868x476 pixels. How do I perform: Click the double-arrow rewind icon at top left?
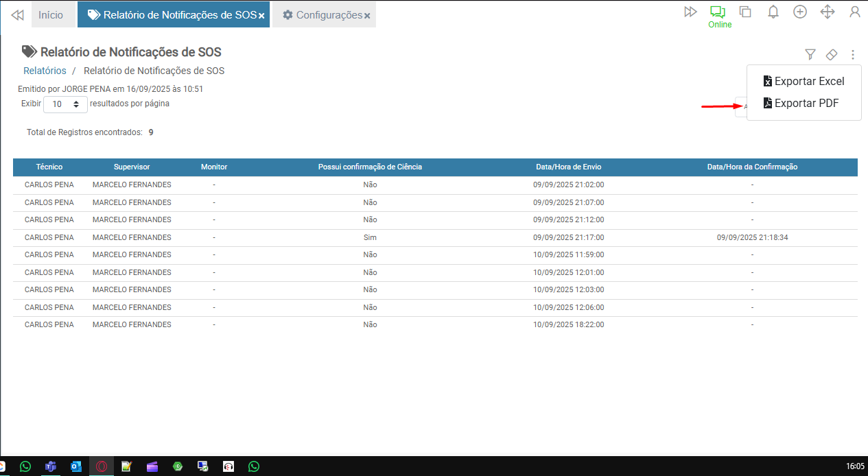[18, 15]
